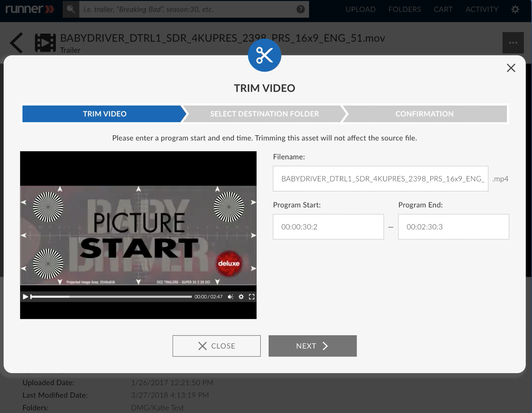The width and height of the screenshot is (532, 413).
Task: Open the Cart menu
Action: point(443,9)
